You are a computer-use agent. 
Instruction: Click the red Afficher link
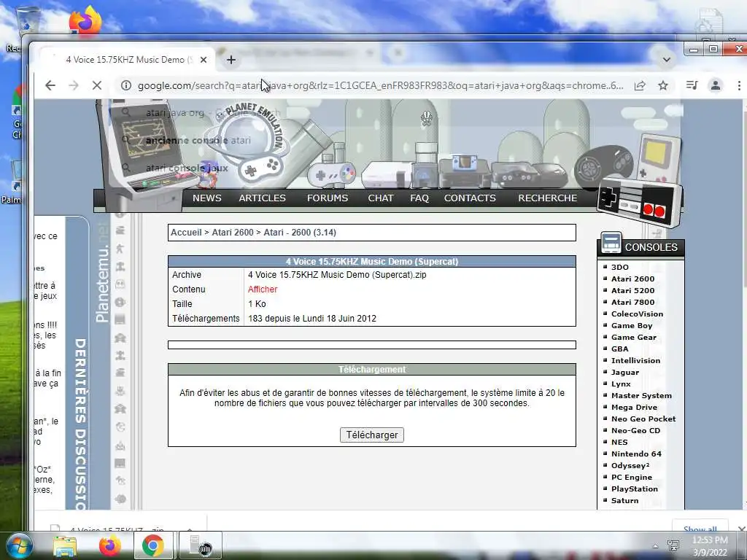coord(263,289)
